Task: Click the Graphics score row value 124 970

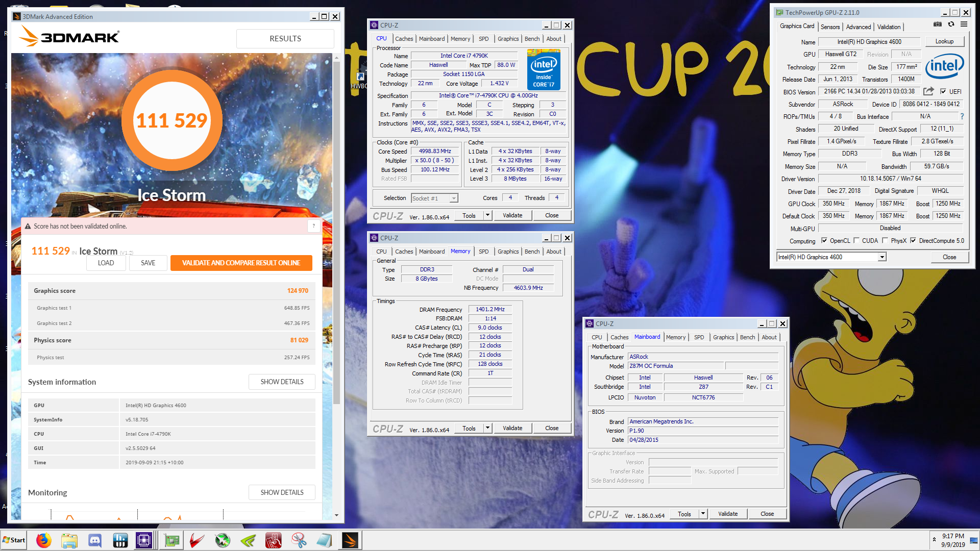Action: pyautogui.click(x=298, y=291)
